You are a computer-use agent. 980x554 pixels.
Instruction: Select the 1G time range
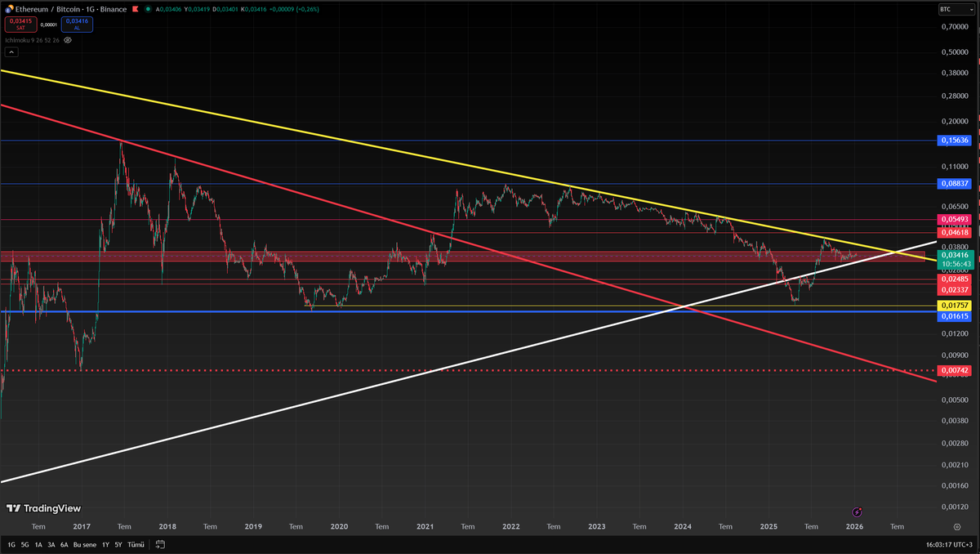11,545
